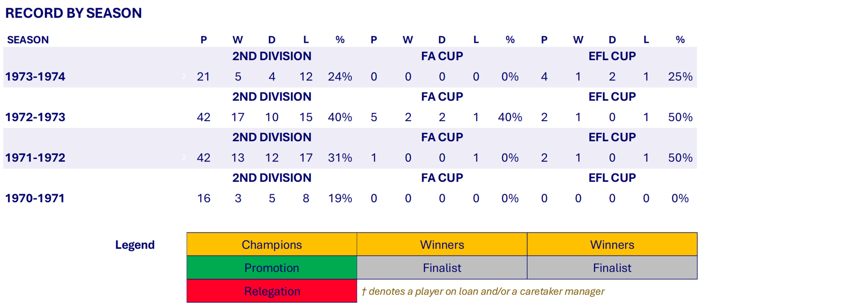
Task: Select 21 games played in 1973-1974
Action: click(204, 76)
